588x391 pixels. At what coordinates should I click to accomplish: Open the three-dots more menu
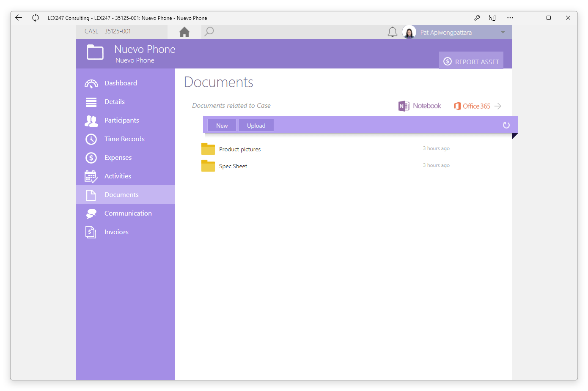pos(510,18)
